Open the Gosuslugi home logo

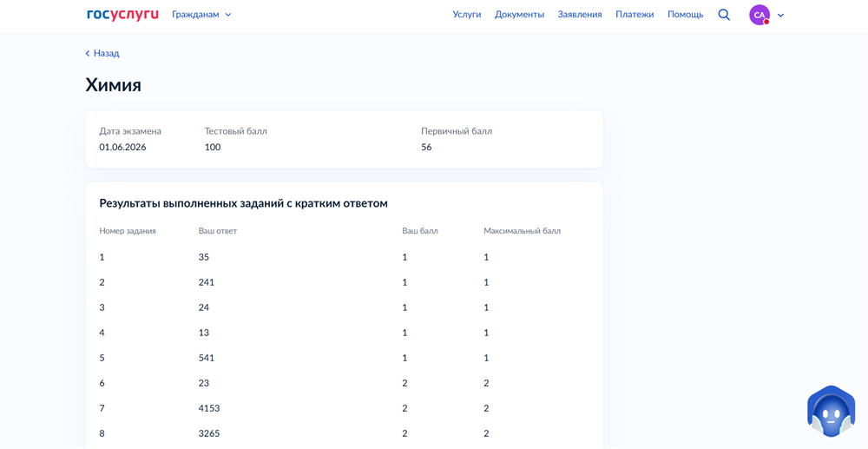click(x=122, y=15)
